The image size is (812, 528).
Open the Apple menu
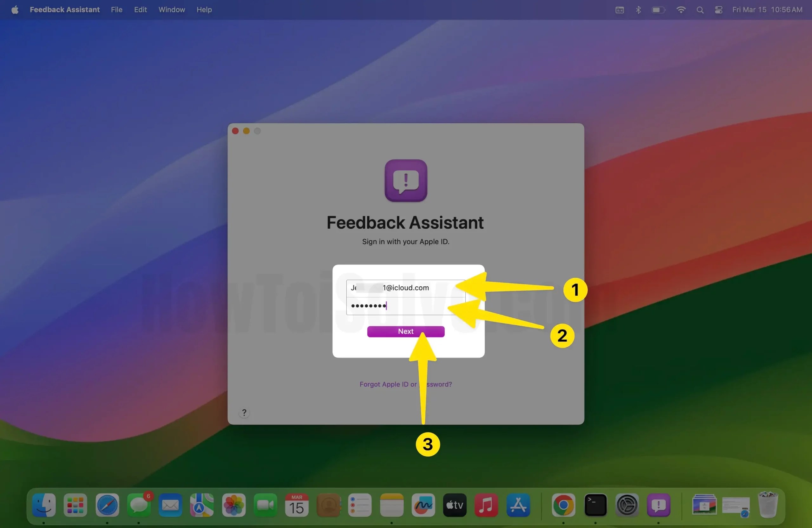tap(15, 10)
